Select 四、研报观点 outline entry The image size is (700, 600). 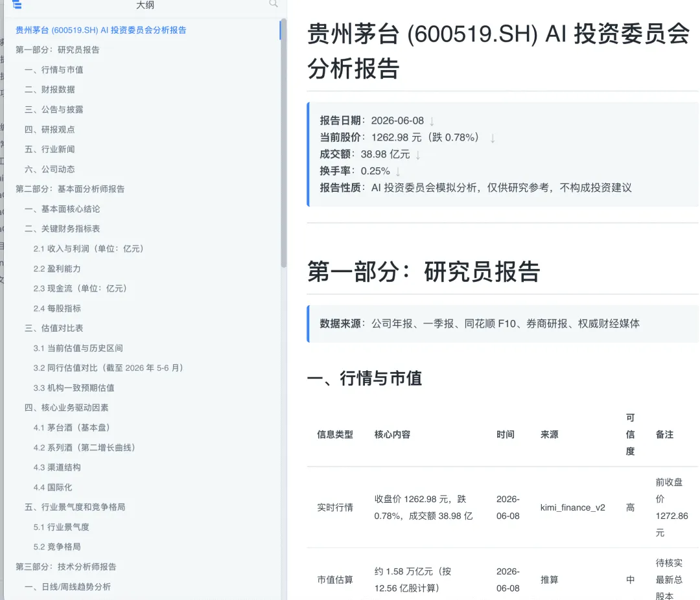pos(50,130)
